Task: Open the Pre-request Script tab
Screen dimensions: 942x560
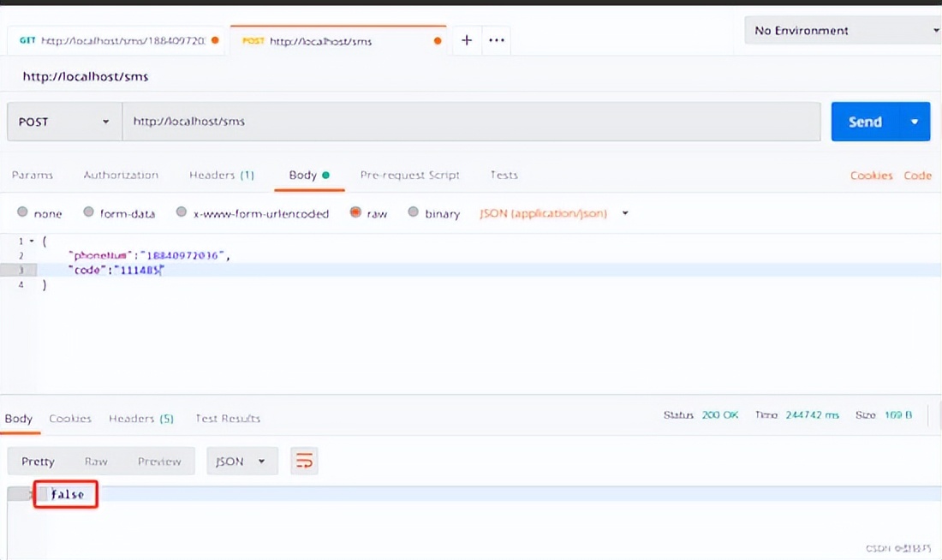Action: (x=409, y=175)
